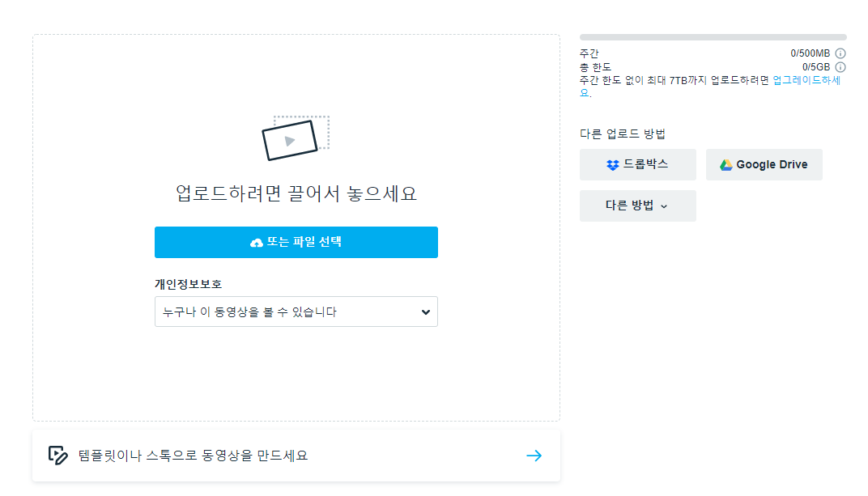Click the '총 한도' limit label
This screenshot has height=496, width=868.
click(x=595, y=67)
